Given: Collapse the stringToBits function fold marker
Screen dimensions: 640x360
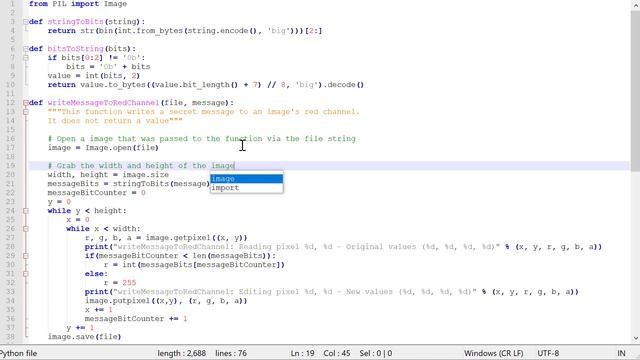Looking at the screenshot, I should [26, 22].
